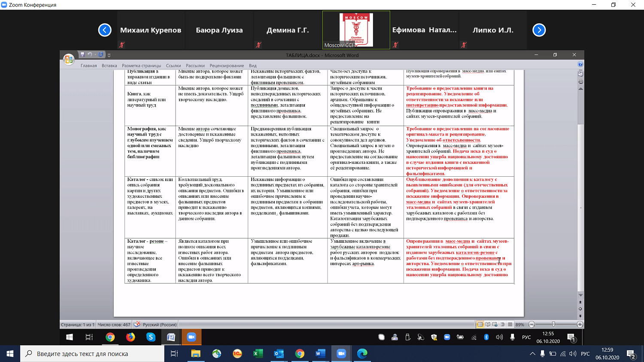Select Демина Г.Г. participant tile
Image resolution: width=644 pixels, height=362 pixels.
point(288,30)
